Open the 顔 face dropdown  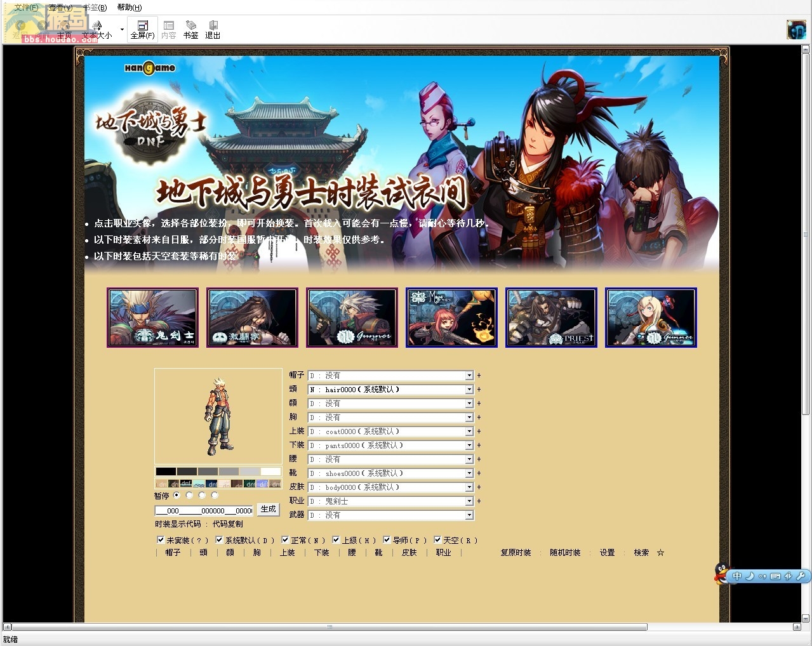pos(390,404)
